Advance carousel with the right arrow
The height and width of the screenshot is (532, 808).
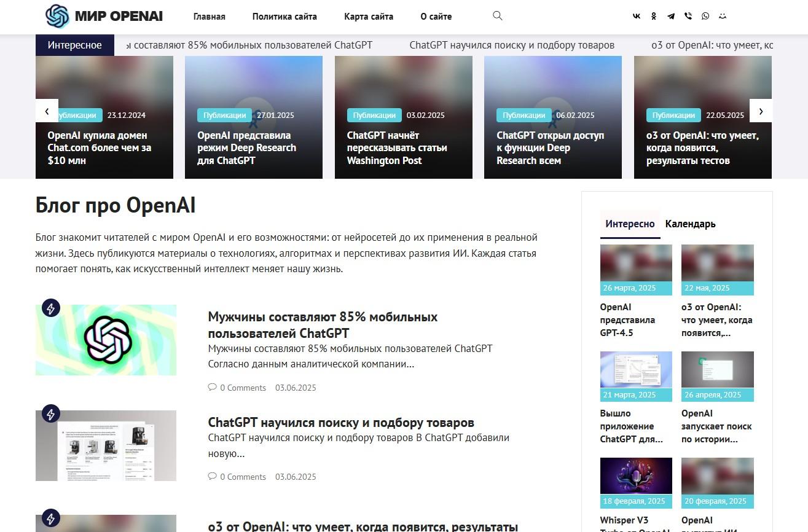[x=761, y=111]
